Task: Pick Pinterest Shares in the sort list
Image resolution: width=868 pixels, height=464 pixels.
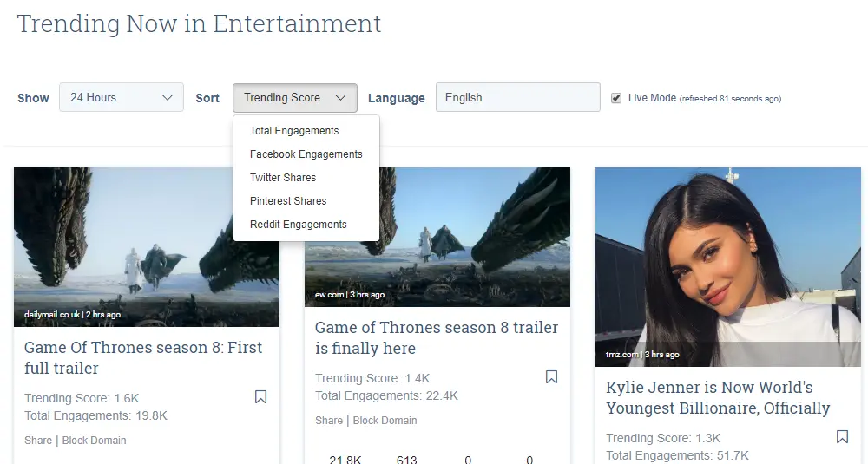Action: pos(288,201)
